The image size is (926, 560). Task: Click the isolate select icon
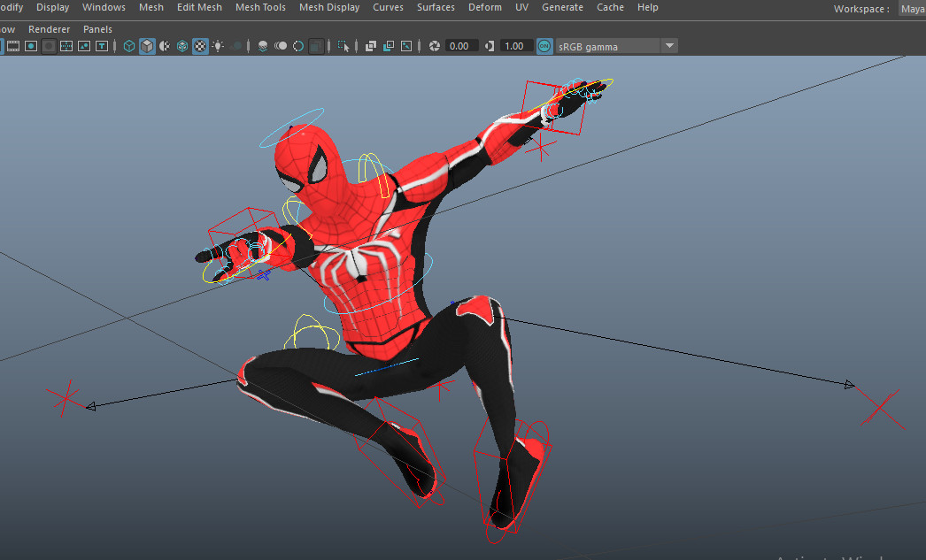click(345, 45)
